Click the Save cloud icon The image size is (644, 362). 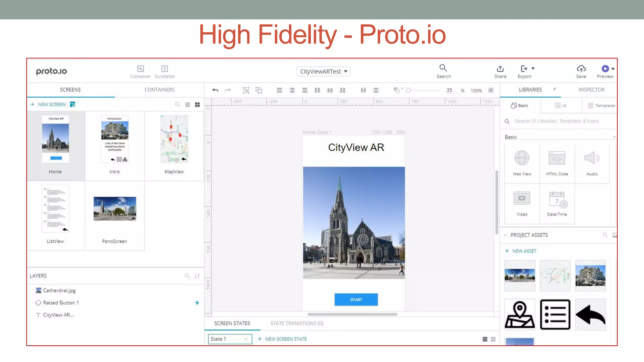point(581,69)
